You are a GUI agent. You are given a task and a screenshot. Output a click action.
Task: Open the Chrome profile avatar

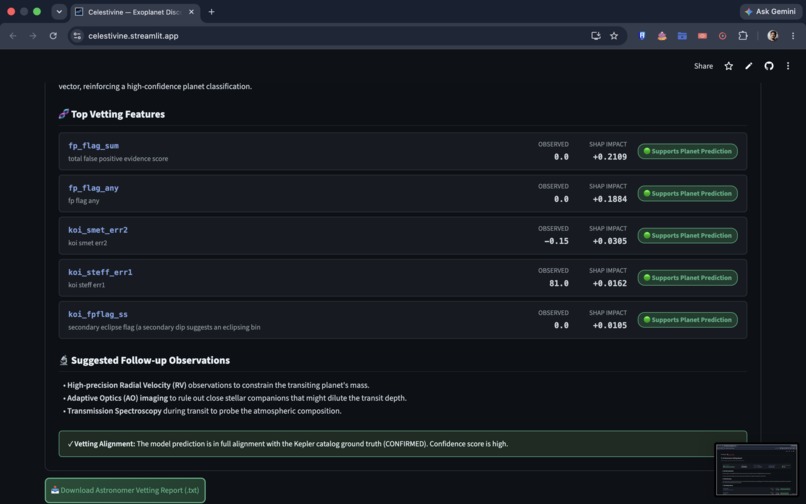click(x=772, y=35)
